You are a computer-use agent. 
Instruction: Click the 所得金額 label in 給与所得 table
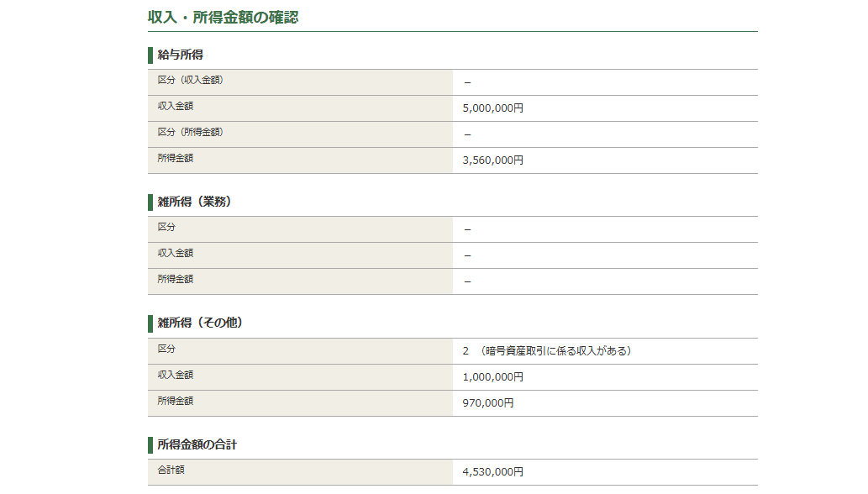click(176, 158)
